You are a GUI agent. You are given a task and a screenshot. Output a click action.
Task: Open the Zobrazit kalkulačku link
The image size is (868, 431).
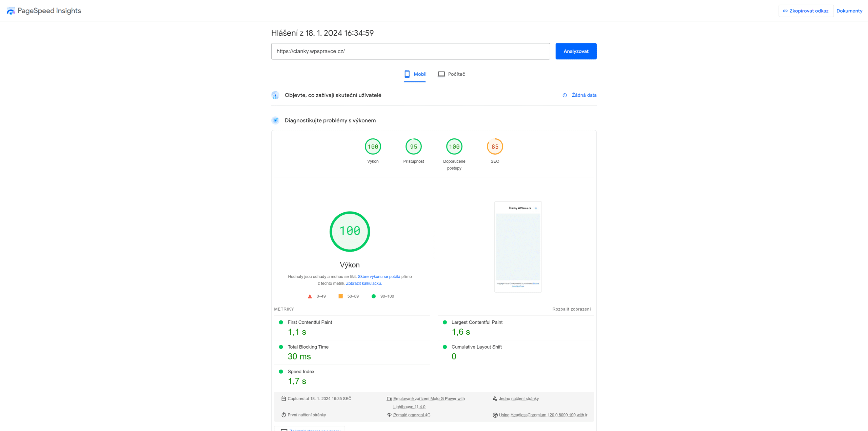coord(364,283)
